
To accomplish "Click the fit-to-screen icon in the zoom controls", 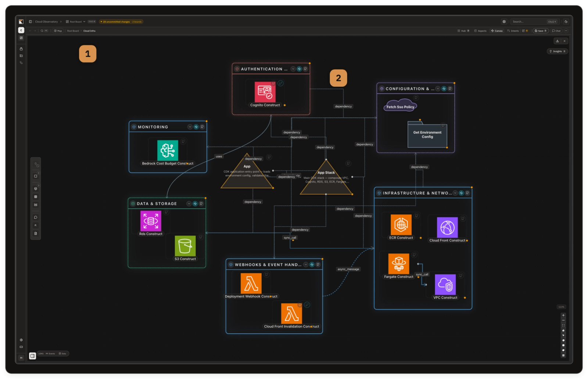I will tap(563, 325).
